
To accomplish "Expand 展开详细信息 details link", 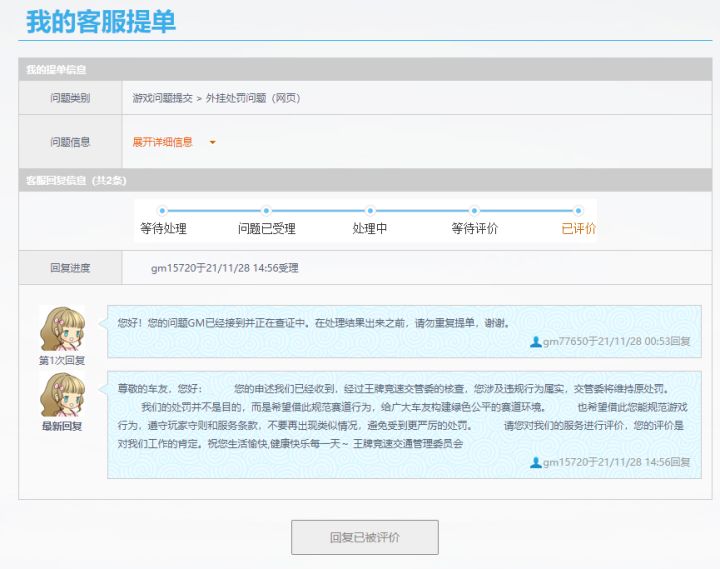I will click(x=163, y=142).
